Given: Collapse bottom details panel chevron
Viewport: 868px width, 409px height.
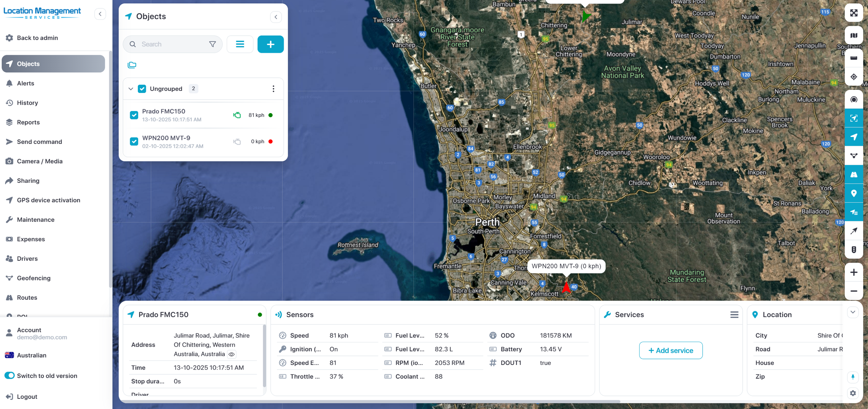Looking at the screenshot, I should pyautogui.click(x=853, y=312).
